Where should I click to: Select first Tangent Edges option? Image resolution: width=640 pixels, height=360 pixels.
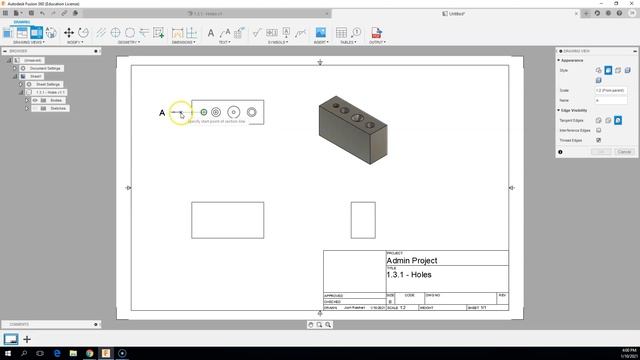coord(598,120)
